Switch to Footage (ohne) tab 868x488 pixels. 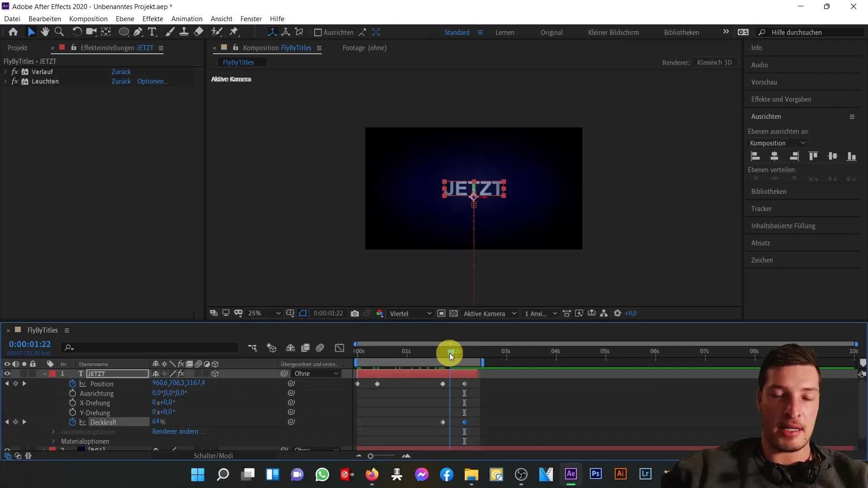coord(364,47)
